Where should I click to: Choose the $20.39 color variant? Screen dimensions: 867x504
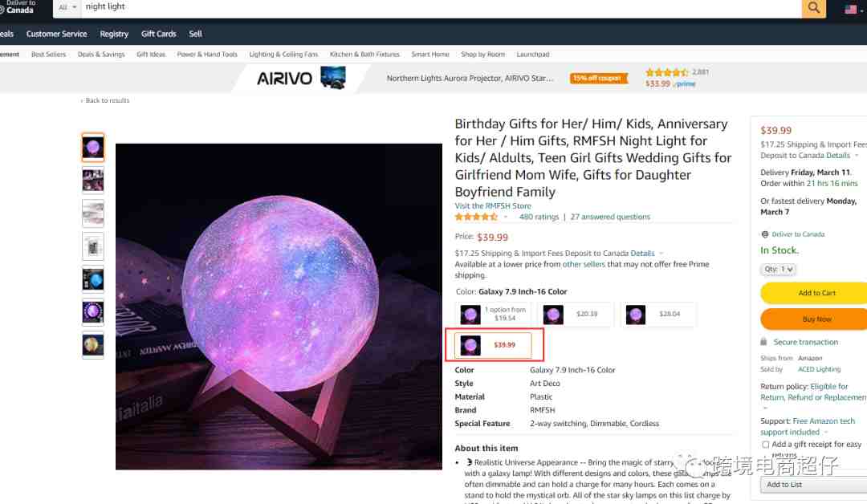576,314
